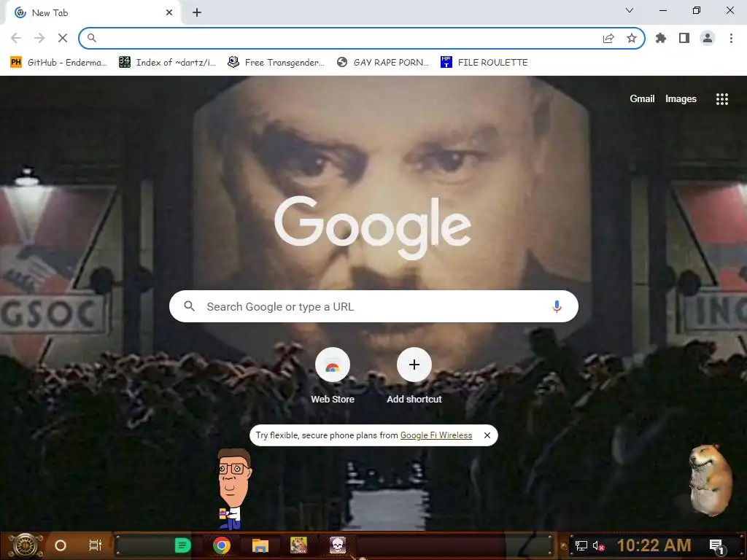
Task: Click the hamster desktop character
Action: (x=710, y=480)
